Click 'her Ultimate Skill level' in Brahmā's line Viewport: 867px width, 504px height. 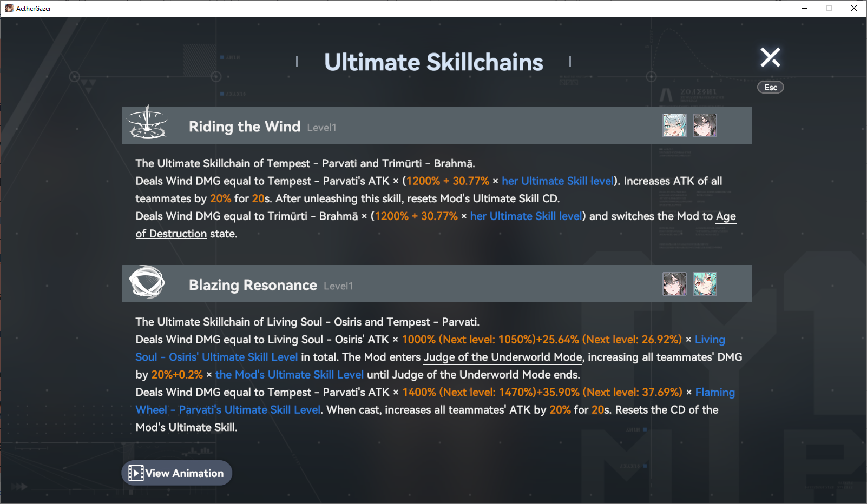526,216
